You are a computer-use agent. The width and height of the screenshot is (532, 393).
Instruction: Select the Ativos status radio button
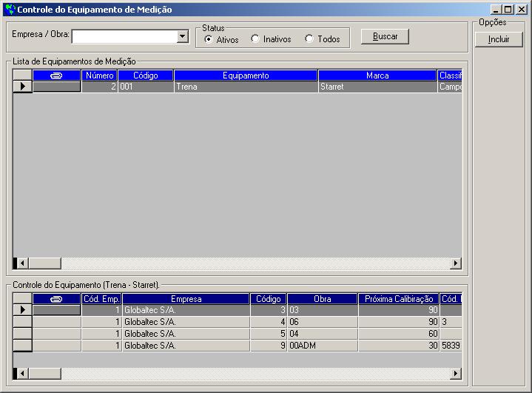coord(209,39)
